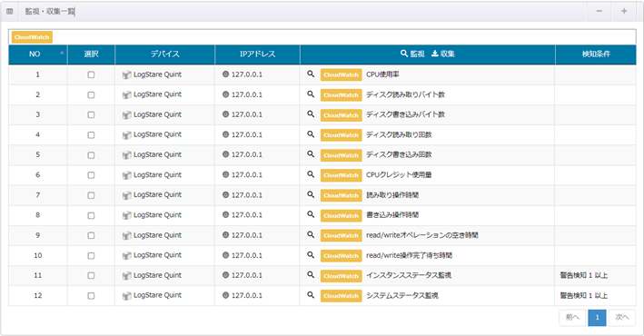Check the selection box for row 1
The image size is (644, 336).
[x=91, y=74]
